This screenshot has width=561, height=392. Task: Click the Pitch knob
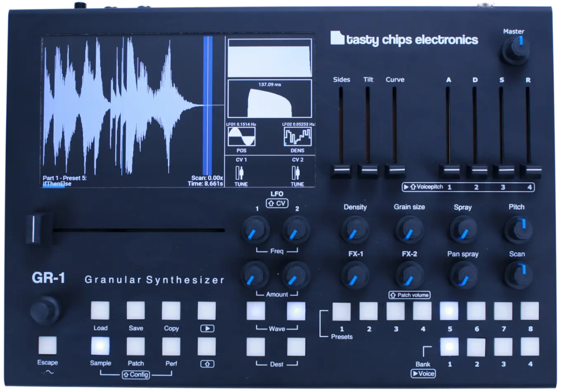tap(518, 229)
